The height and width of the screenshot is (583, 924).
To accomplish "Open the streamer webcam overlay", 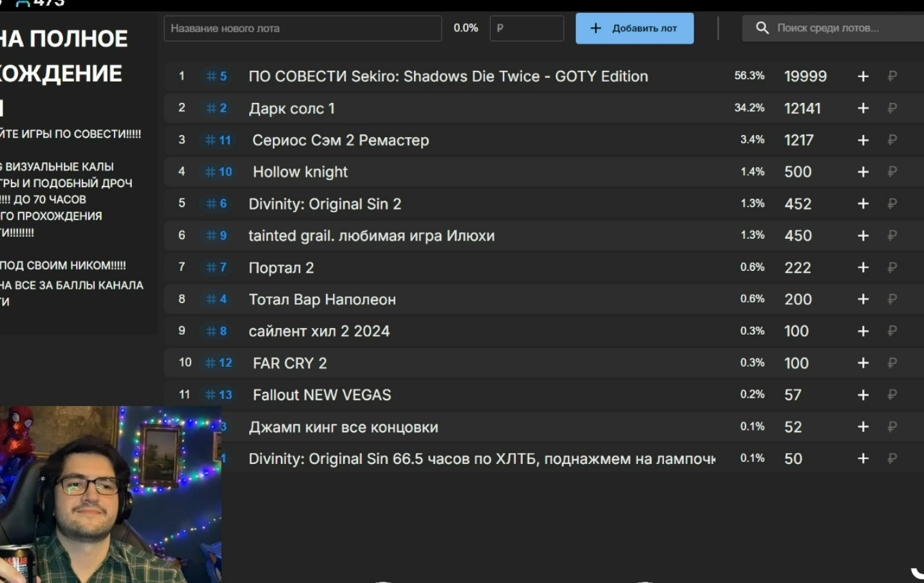I will (111, 494).
